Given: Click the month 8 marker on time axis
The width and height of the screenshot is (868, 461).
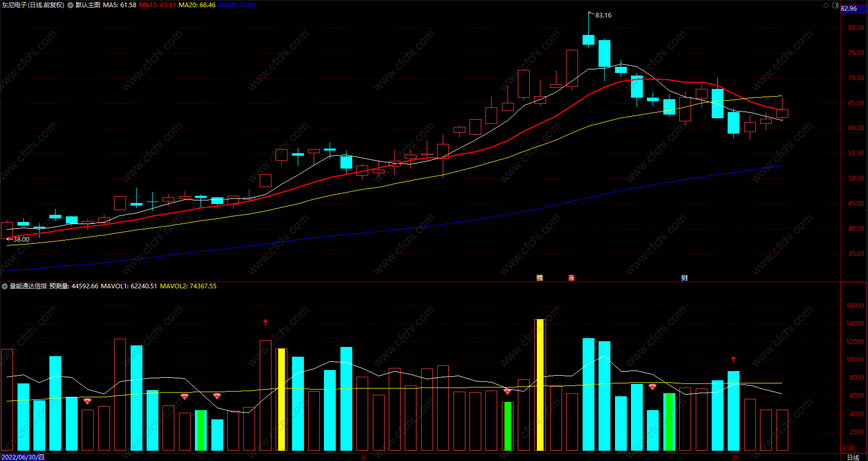Looking at the screenshot, I should (364, 457).
